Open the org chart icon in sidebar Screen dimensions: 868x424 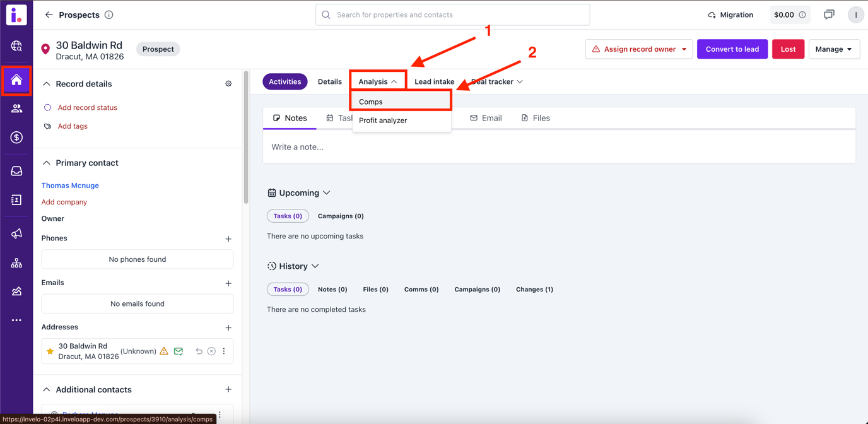click(x=16, y=263)
